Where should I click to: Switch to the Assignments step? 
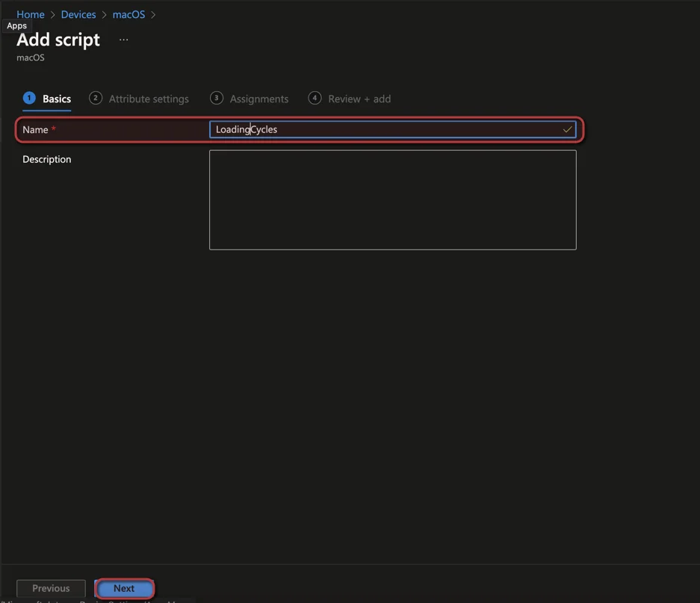point(249,99)
